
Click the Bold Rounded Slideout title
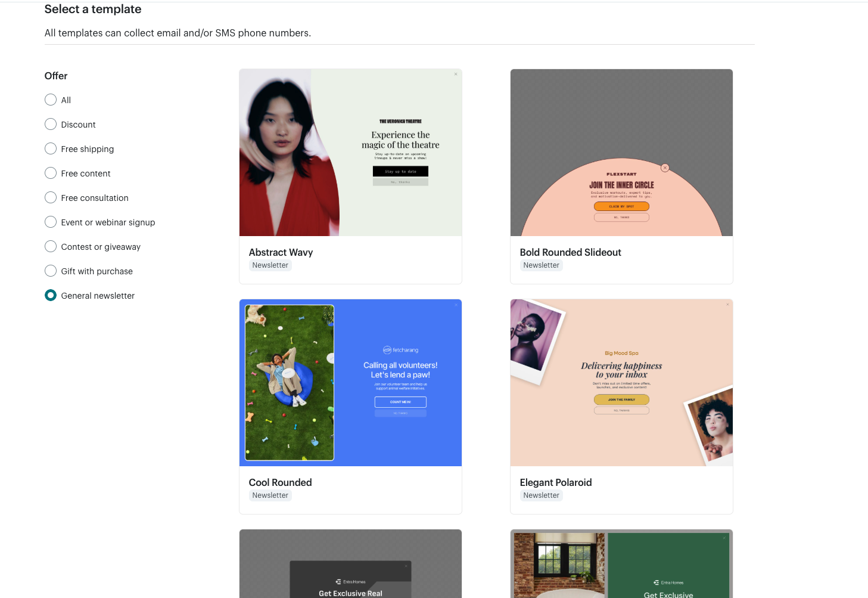(570, 252)
